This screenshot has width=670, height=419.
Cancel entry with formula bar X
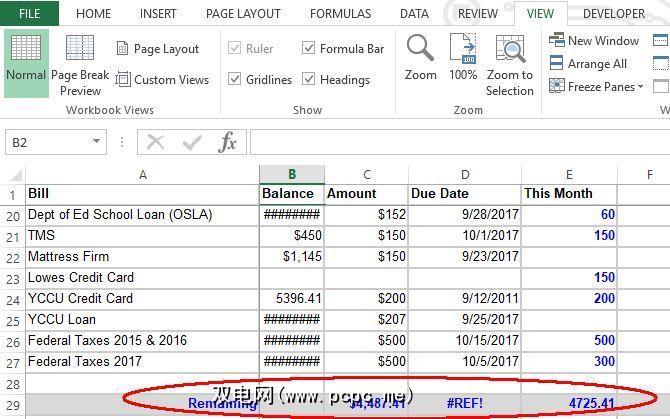[x=155, y=142]
